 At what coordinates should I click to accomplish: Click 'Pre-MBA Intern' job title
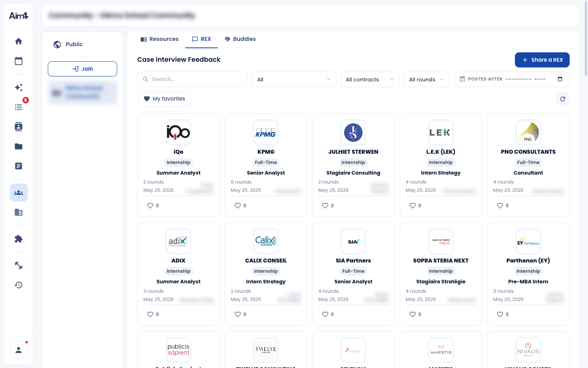pos(528,282)
